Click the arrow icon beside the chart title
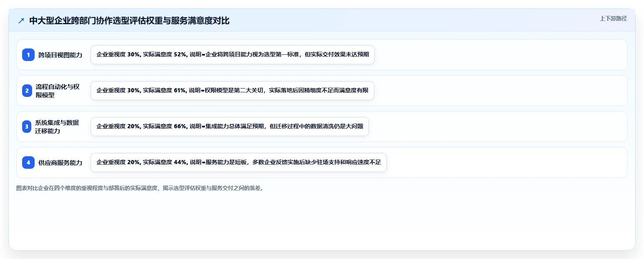The width and height of the screenshot is (644, 259). coord(21,21)
